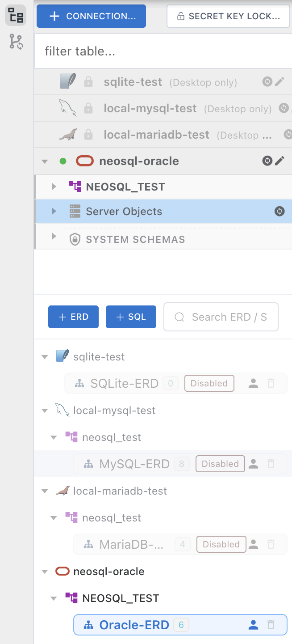
Task: Edit the neosql-oracle connection with pencil
Action: [279, 161]
